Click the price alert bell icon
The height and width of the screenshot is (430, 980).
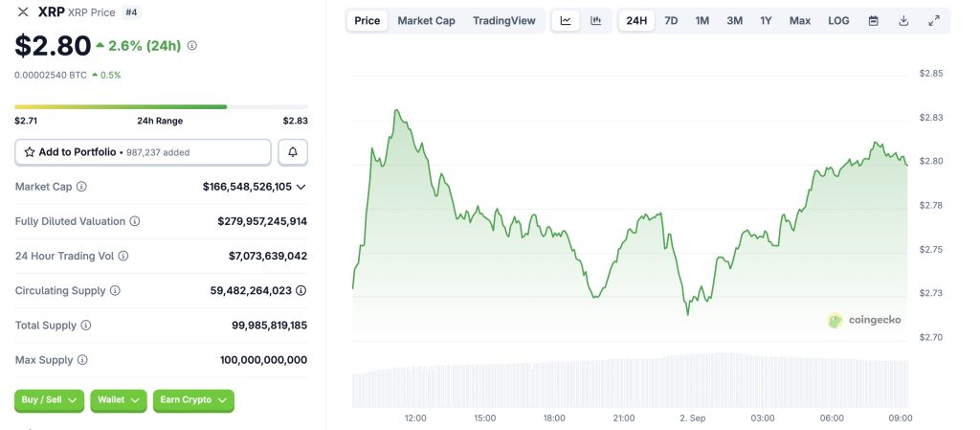coord(293,152)
